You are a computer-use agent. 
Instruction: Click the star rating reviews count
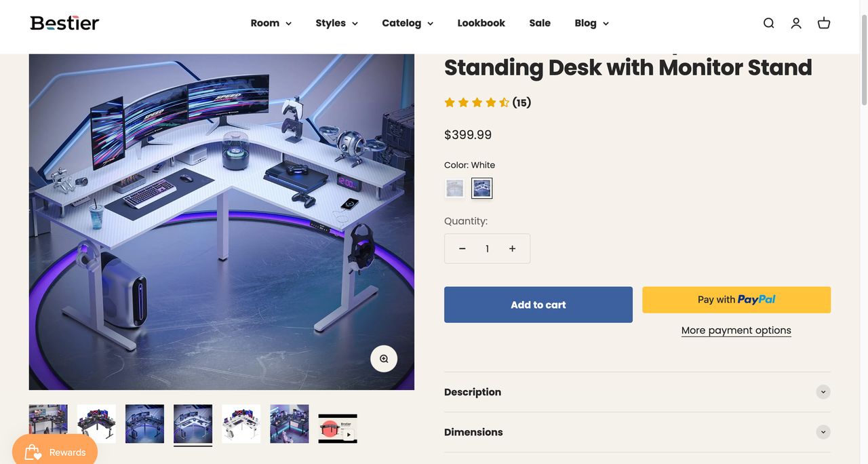(521, 102)
